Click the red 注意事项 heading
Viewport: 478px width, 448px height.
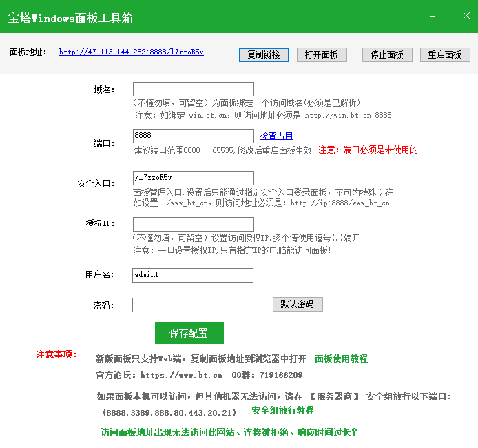click(x=56, y=354)
